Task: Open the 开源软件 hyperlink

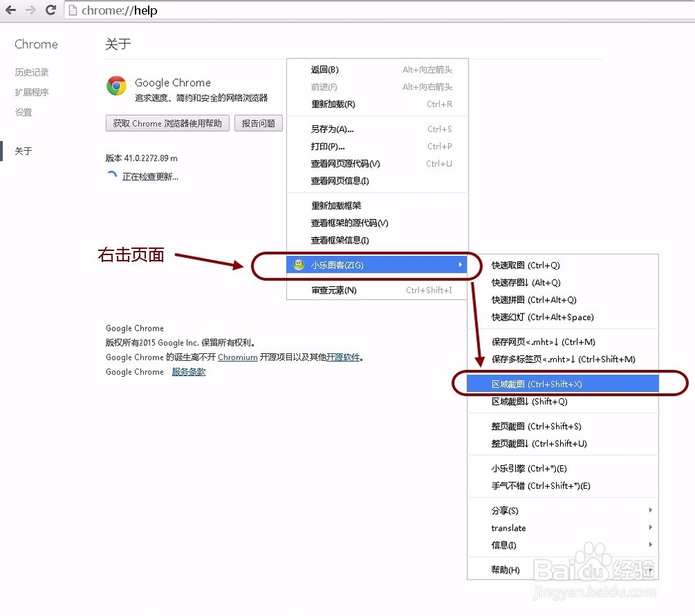Action: (343, 357)
